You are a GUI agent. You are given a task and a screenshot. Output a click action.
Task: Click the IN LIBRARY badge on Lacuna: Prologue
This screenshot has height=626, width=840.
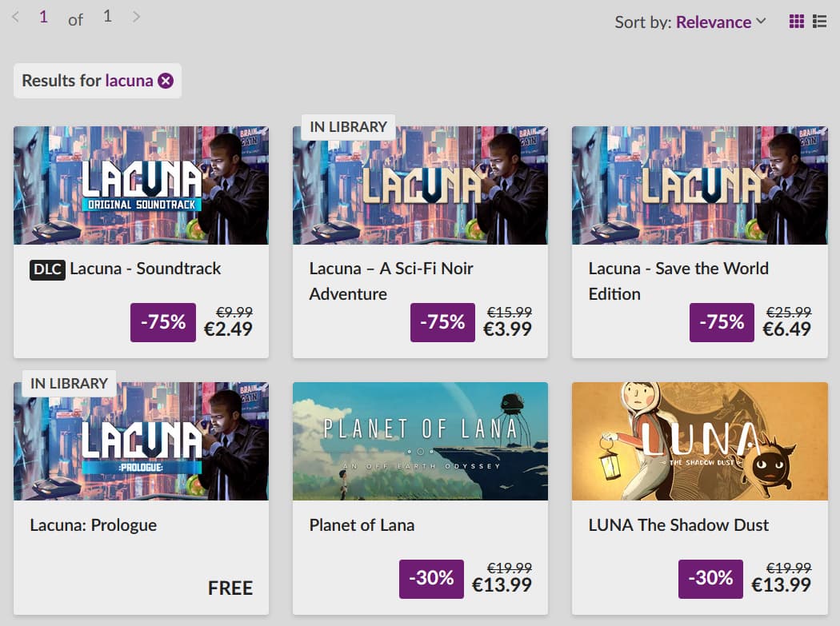69,384
